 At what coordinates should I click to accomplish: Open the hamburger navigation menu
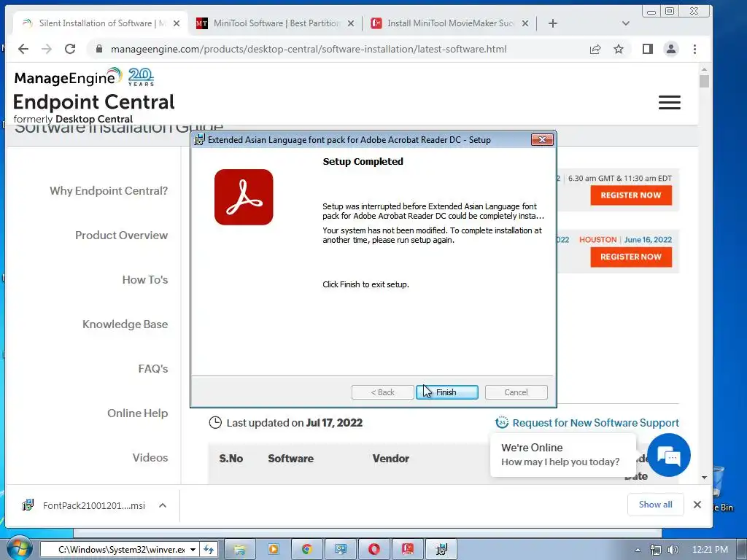click(x=670, y=102)
